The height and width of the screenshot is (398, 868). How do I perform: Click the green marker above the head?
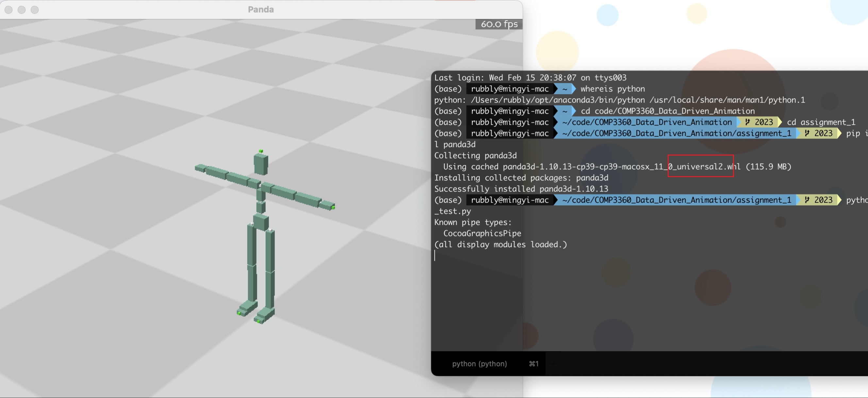261,151
